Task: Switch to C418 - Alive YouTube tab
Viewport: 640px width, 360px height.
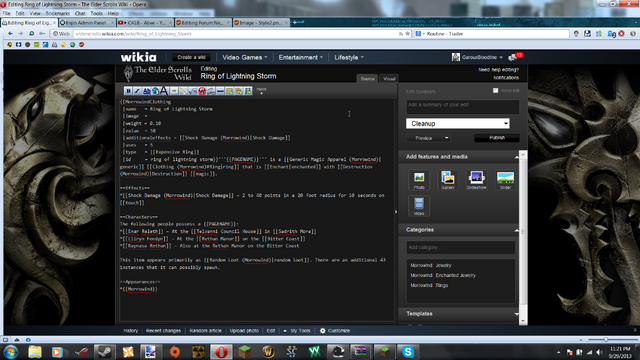Action: tap(145, 23)
